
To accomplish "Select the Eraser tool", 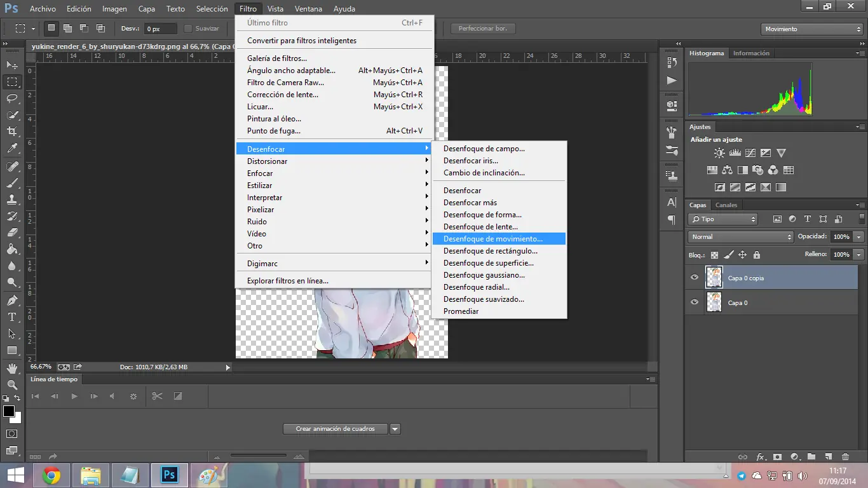I will pyautogui.click(x=12, y=233).
